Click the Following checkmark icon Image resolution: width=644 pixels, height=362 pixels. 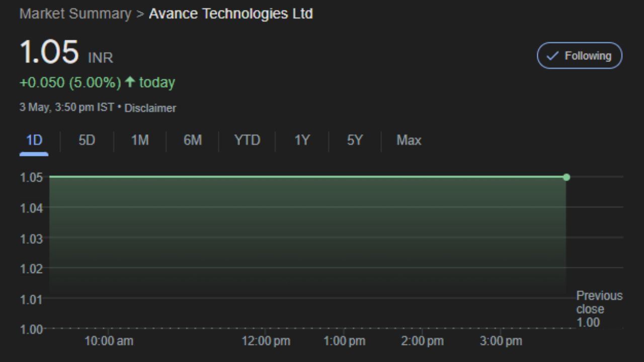(552, 56)
